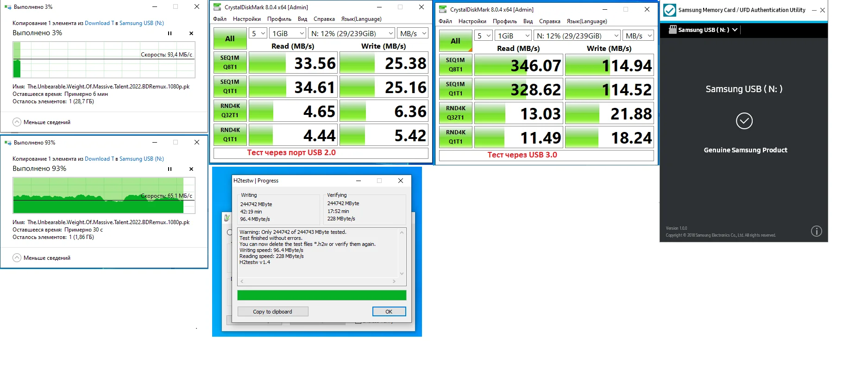Open Настройки menu in USB 3.0 test window
Screen dimensions: 868x389
click(x=472, y=21)
